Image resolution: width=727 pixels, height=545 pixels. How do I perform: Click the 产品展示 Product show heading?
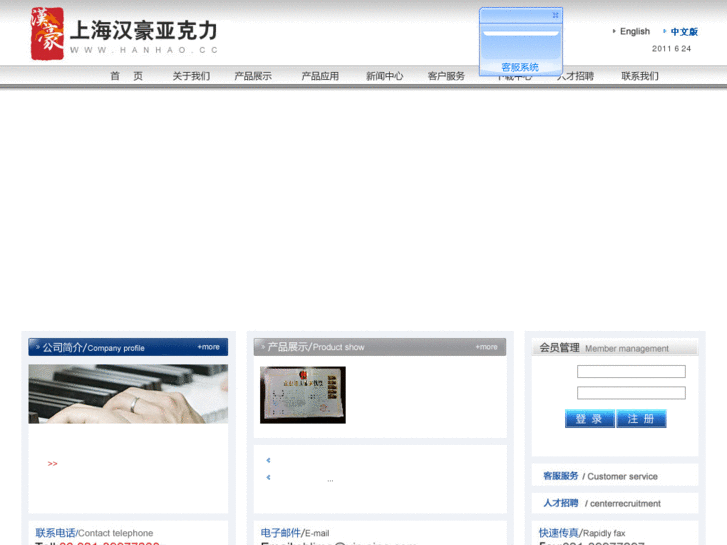point(316,347)
